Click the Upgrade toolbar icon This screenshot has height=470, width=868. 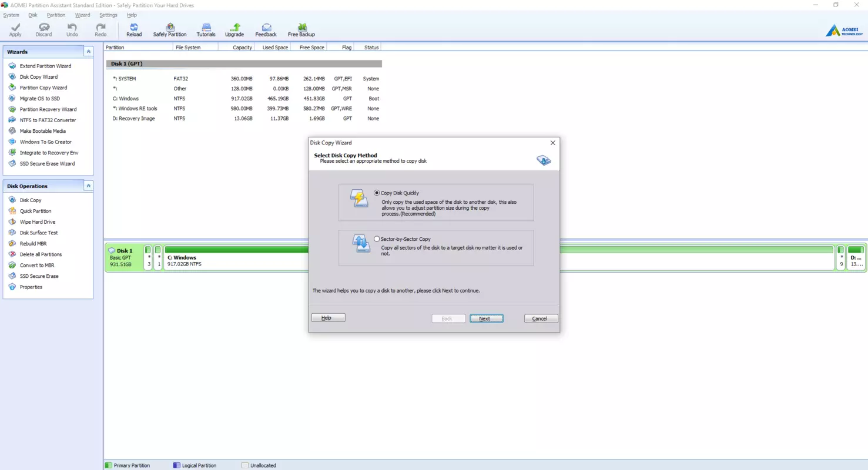(x=234, y=30)
